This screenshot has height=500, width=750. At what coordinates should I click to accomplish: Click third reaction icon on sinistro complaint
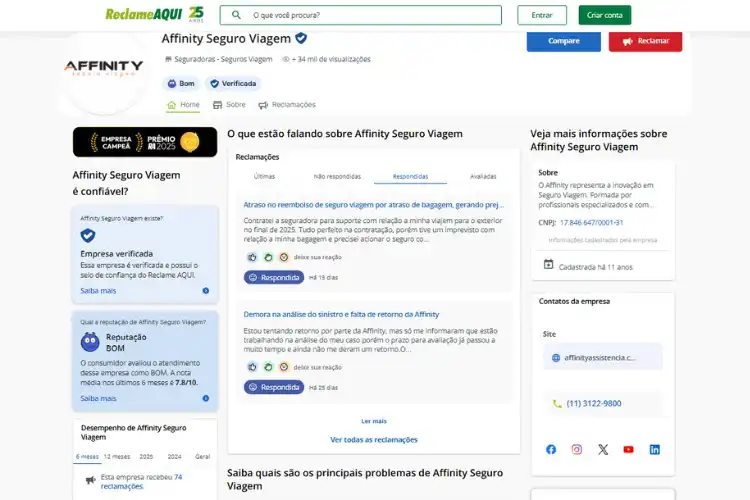(284, 367)
